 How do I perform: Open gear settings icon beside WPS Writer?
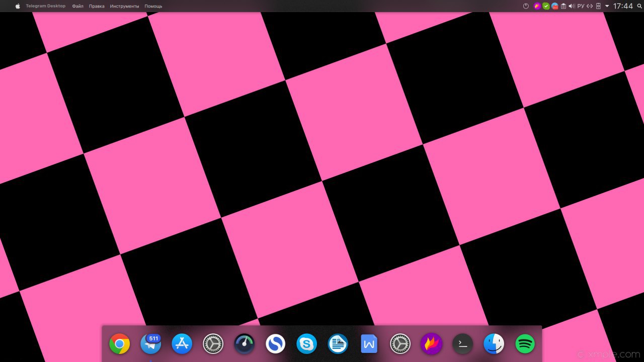pyautogui.click(x=400, y=344)
